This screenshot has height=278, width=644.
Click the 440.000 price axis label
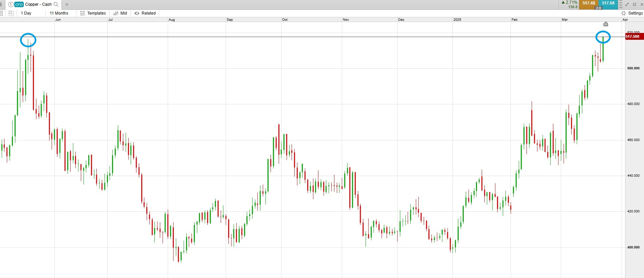coord(633,176)
